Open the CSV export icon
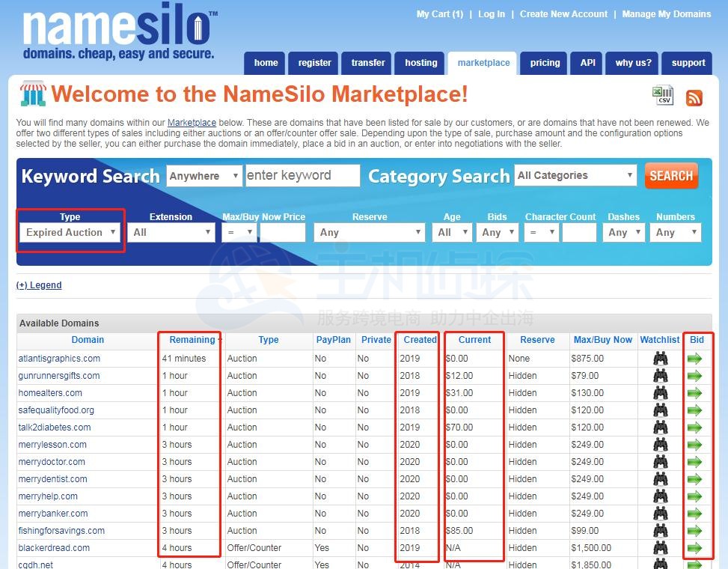The height and width of the screenshot is (569, 728). click(662, 95)
